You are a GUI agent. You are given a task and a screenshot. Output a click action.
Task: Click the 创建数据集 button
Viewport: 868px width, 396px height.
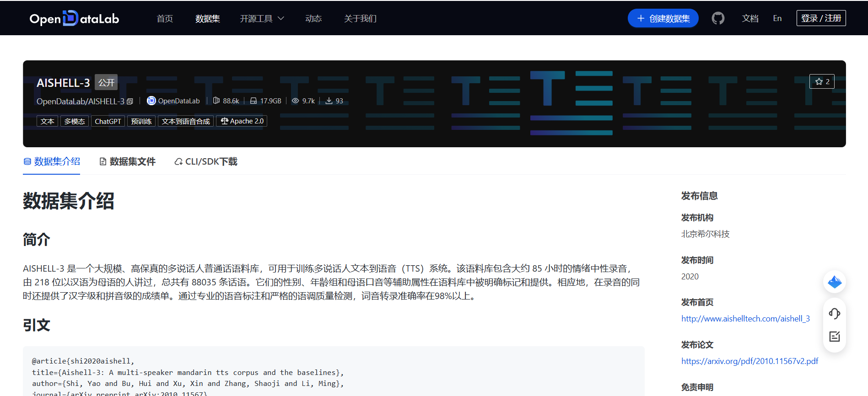tap(663, 18)
